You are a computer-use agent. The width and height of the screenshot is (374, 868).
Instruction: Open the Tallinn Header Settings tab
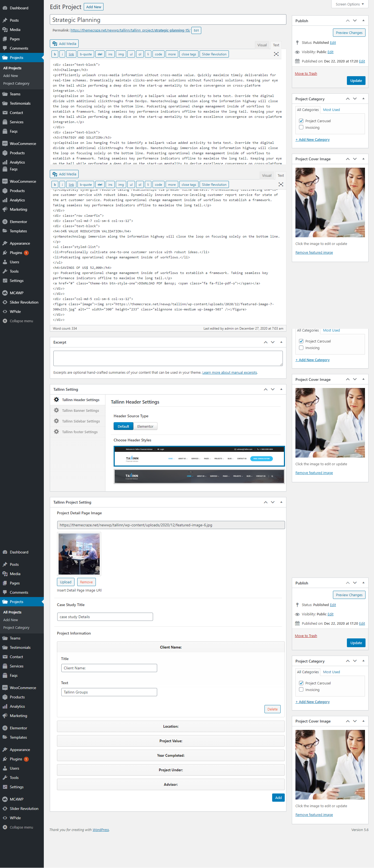coord(80,400)
